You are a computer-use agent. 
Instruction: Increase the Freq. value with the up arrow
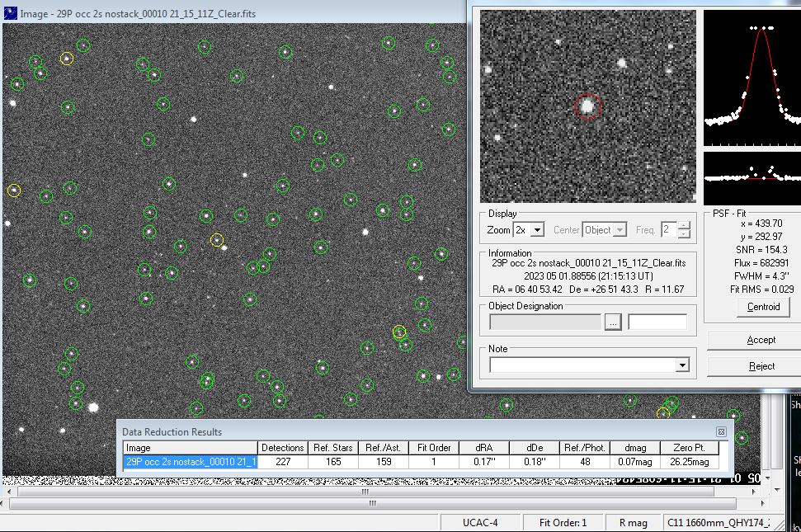coord(684,225)
